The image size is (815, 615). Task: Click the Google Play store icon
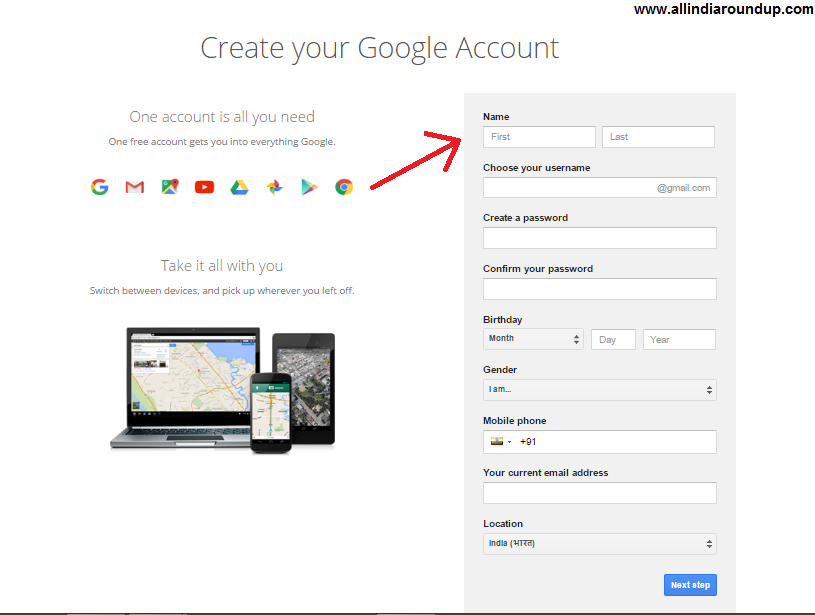point(309,187)
